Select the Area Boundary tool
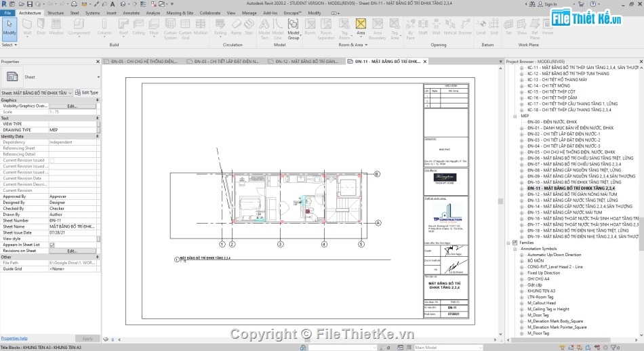Image resolution: width=644 pixels, height=351 pixels. coord(378,28)
